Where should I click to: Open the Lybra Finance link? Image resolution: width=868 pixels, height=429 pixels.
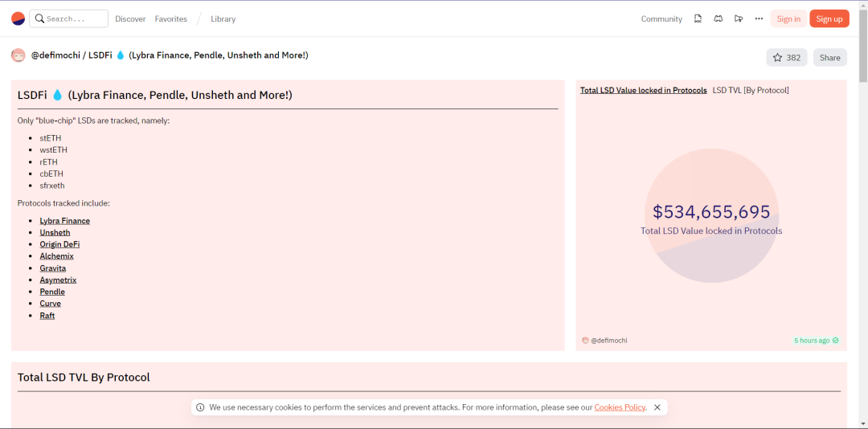coord(65,220)
